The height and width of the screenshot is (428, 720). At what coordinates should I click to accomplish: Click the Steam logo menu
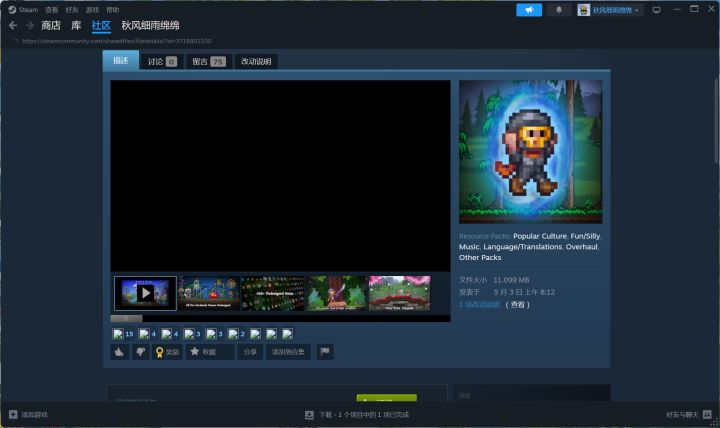23,10
